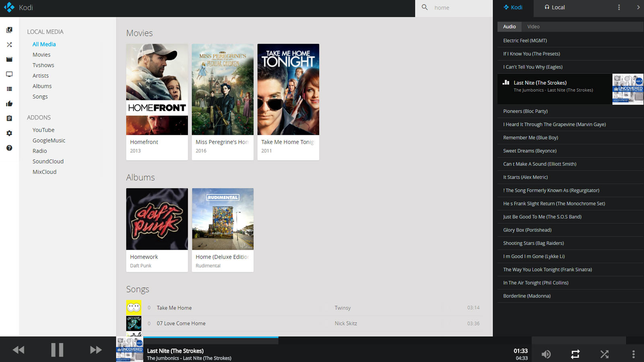Screen dimensions: 644x362
Task: Open Settings gear in the sidebar
Action: (9, 133)
